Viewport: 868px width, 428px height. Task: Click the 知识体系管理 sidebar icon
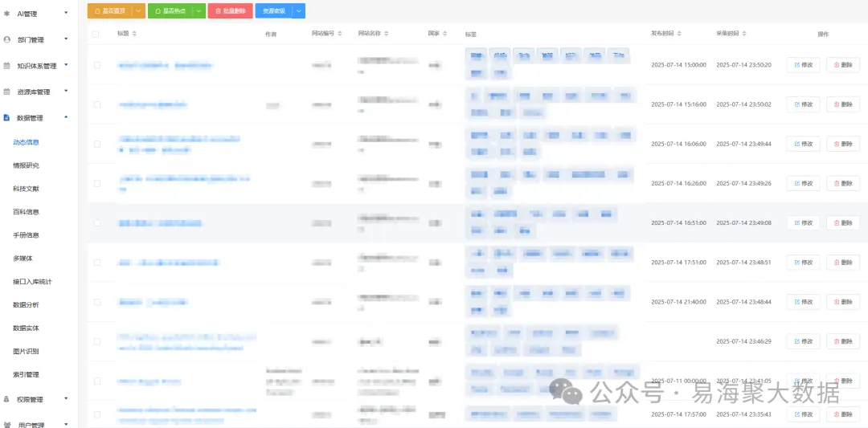pos(6,65)
